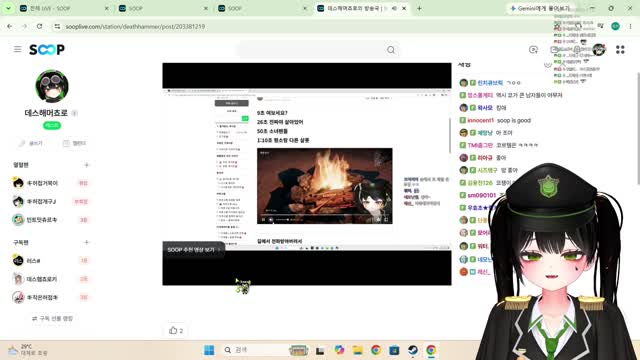Open the four-dot apps grid icon
The width and height of the screenshot is (640, 360).
[620, 49]
